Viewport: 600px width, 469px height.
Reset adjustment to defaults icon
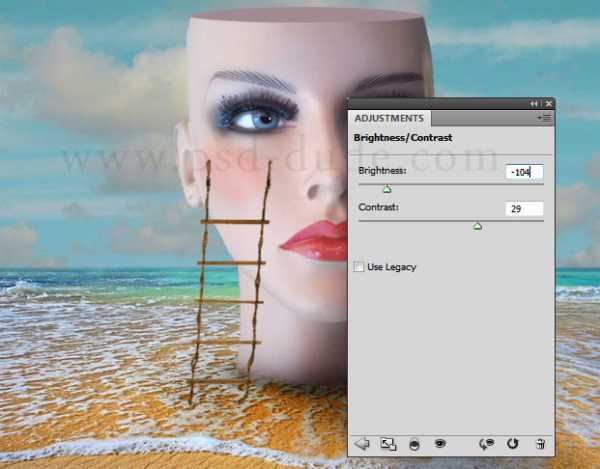pyautogui.click(x=513, y=443)
